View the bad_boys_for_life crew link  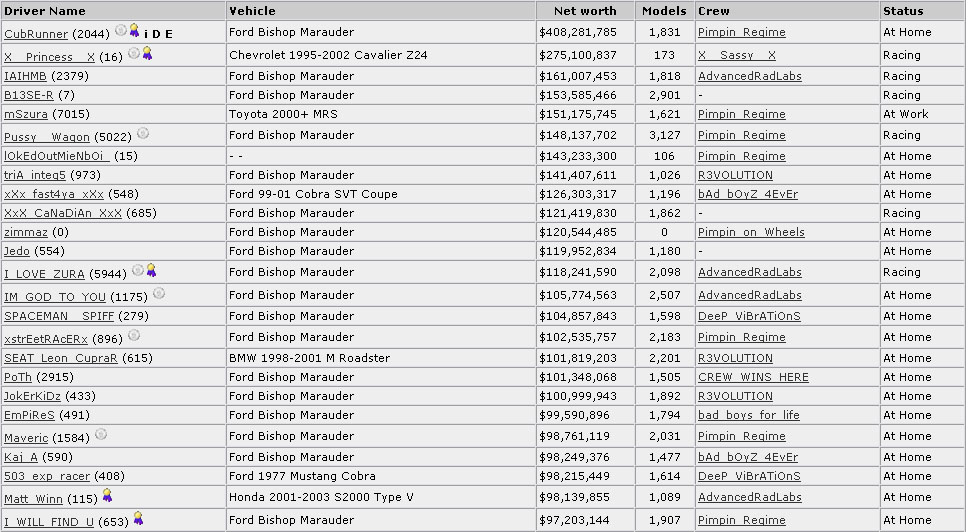(x=749, y=415)
